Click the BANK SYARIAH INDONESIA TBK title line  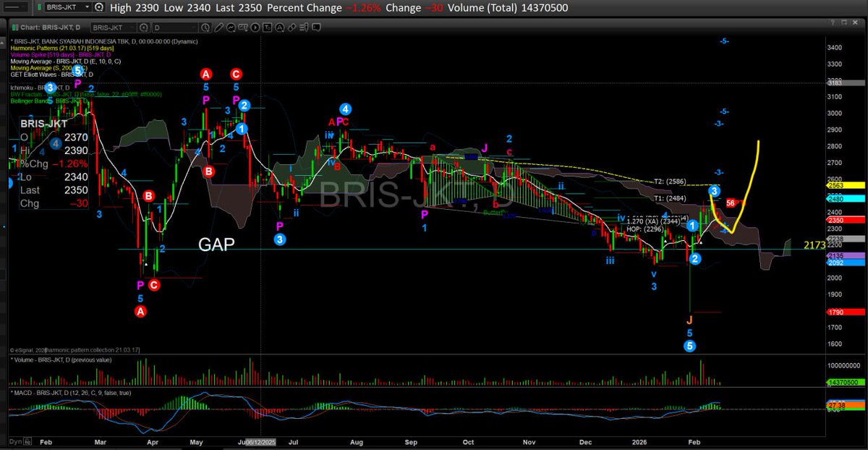click(x=104, y=41)
